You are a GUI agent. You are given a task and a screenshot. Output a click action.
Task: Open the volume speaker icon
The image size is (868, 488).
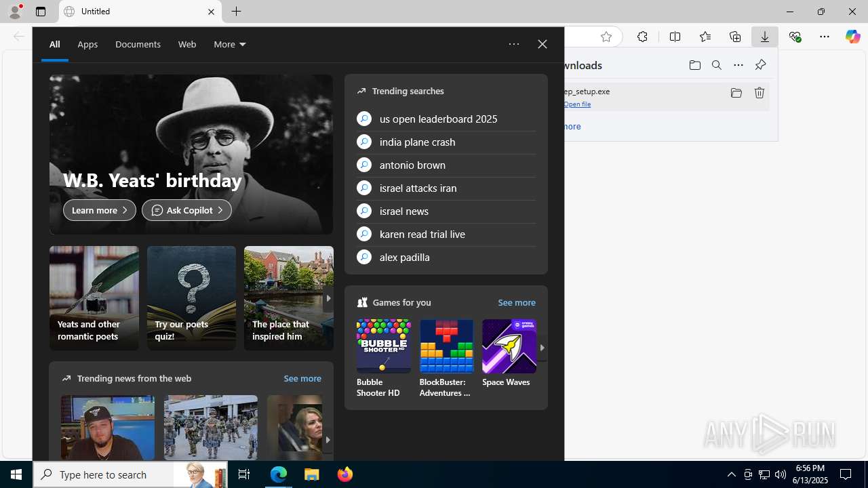(x=781, y=474)
